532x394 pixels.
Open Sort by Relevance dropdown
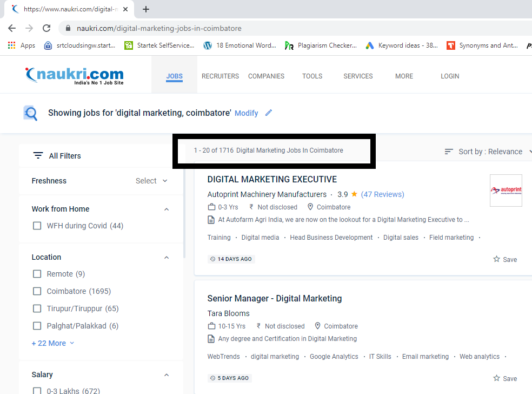490,152
